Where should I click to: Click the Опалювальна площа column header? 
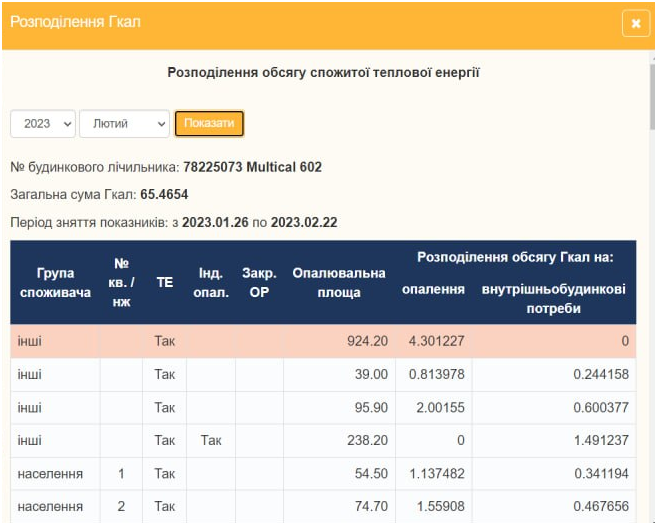click(x=338, y=283)
